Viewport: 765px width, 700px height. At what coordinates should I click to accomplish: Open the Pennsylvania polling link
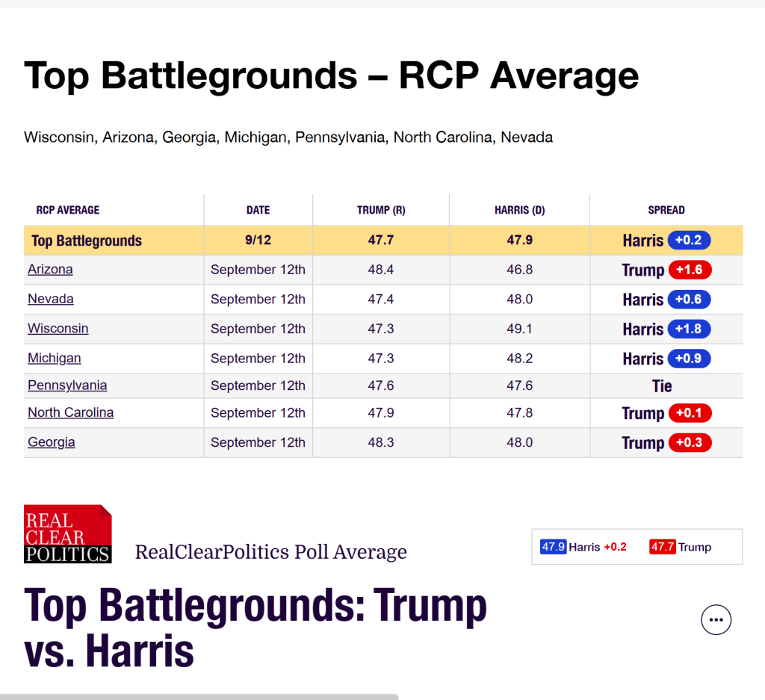(67, 385)
